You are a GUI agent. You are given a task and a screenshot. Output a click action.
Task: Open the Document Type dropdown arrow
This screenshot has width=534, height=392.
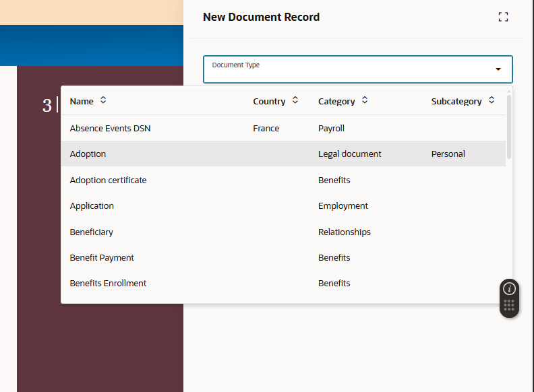tap(498, 69)
